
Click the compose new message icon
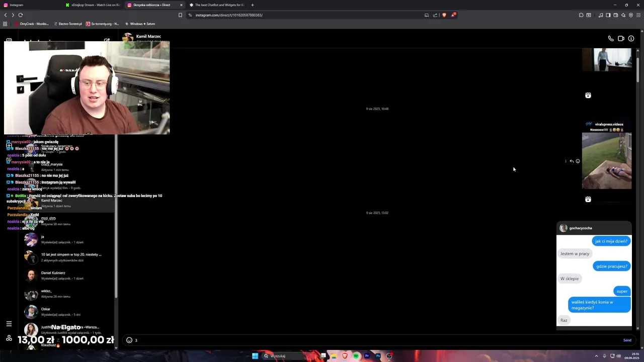[x=107, y=40]
